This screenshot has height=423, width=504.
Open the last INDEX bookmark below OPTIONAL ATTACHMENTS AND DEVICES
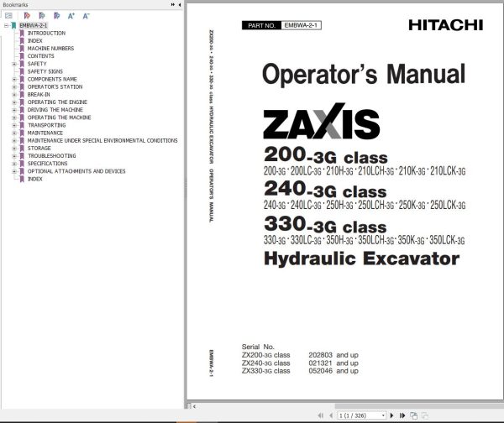(34, 179)
